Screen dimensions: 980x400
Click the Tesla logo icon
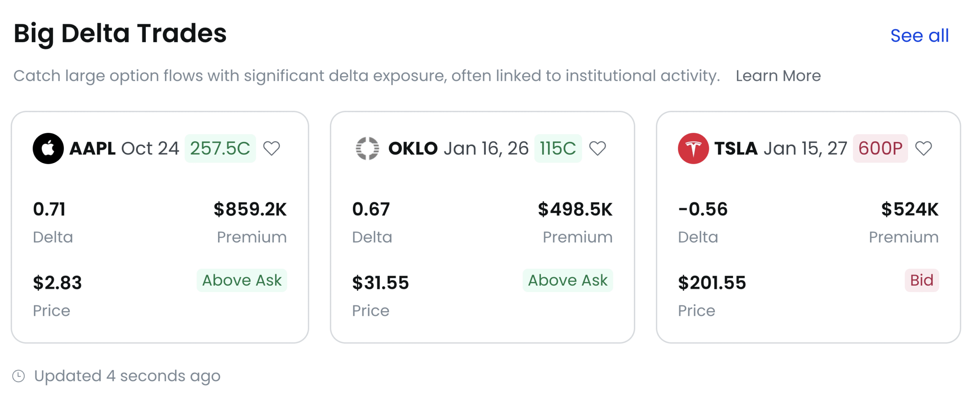[693, 149]
